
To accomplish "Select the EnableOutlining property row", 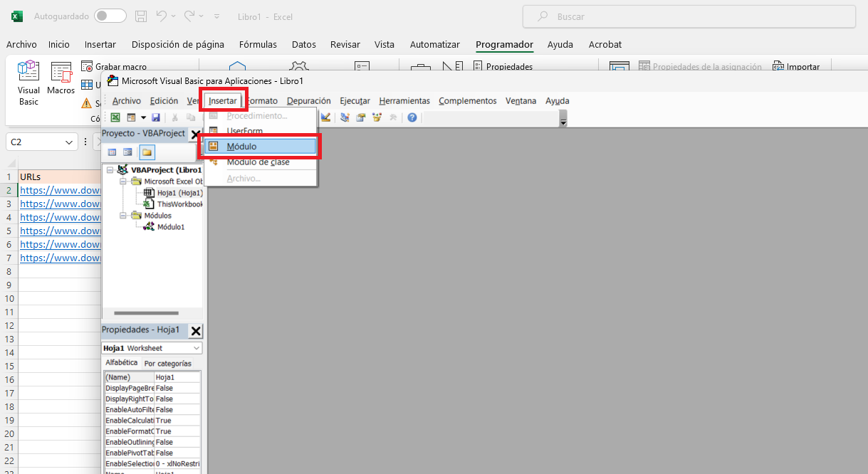I will pyautogui.click(x=152, y=442).
